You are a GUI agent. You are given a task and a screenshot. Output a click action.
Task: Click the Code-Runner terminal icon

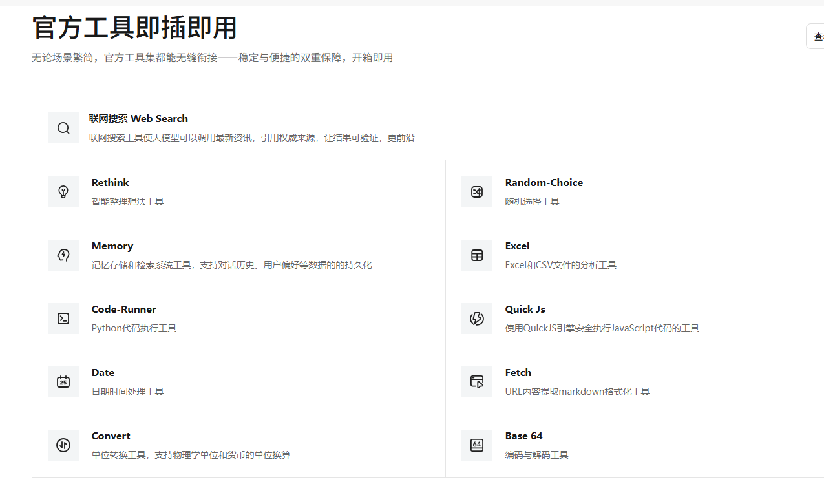click(63, 319)
